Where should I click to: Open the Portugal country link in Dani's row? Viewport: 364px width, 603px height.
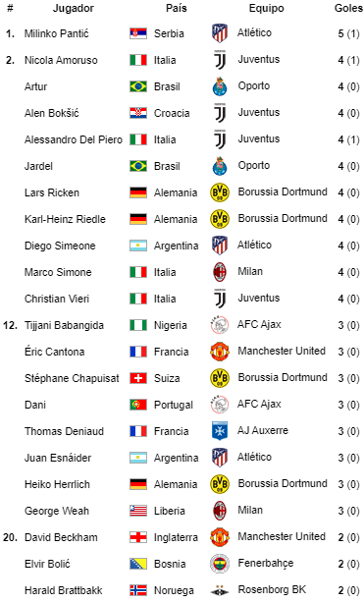tap(174, 405)
